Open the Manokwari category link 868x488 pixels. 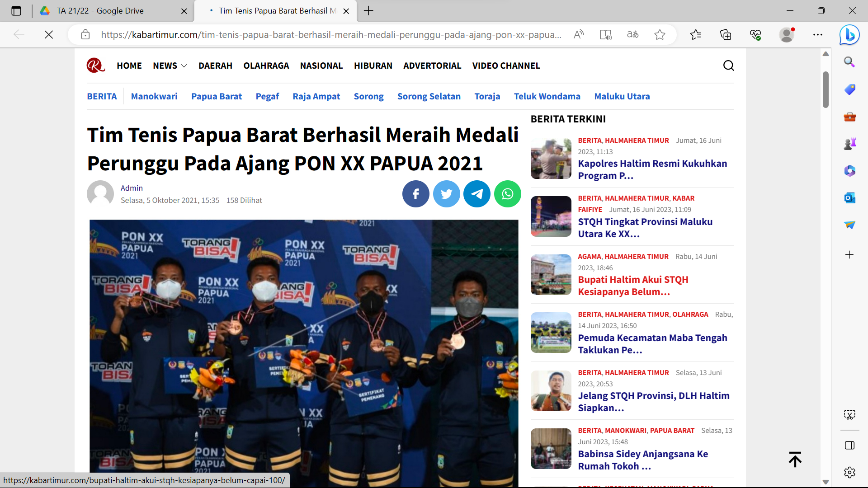point(154,96)
